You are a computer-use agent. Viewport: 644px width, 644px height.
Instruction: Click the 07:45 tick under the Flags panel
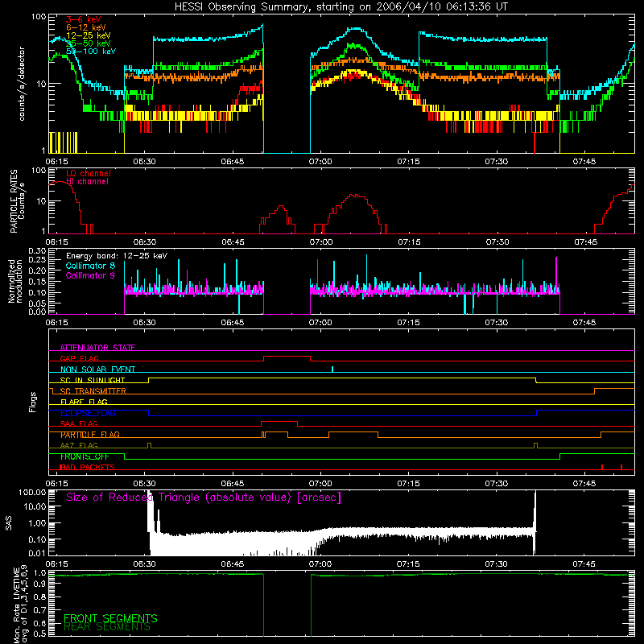[584, 483]
